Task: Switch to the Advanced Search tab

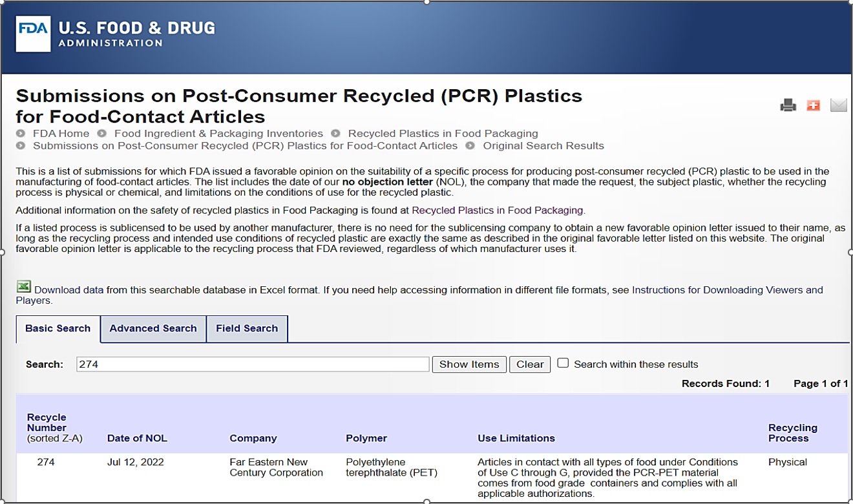Action: pos(153,328)
